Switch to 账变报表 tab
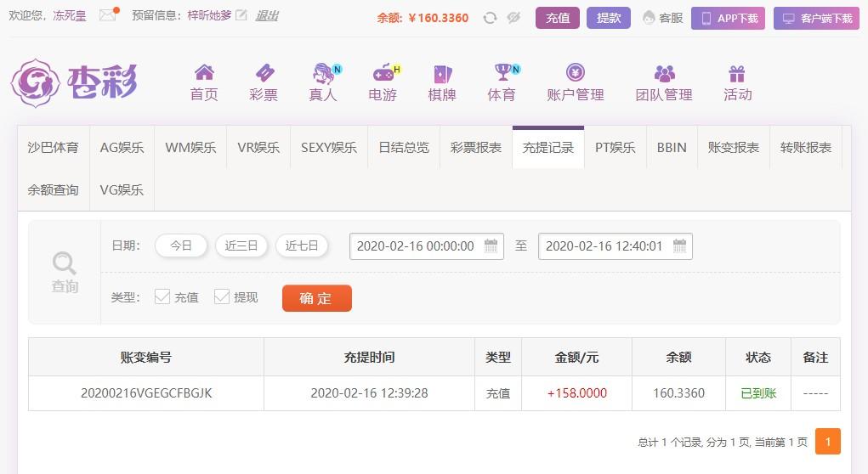The height and width of the screenshot is (474, 868). coord(734,148)
